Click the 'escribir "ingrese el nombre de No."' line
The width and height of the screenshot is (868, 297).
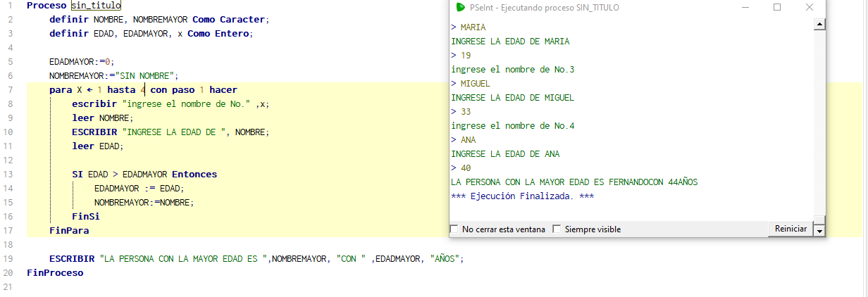tap(170, 103)
